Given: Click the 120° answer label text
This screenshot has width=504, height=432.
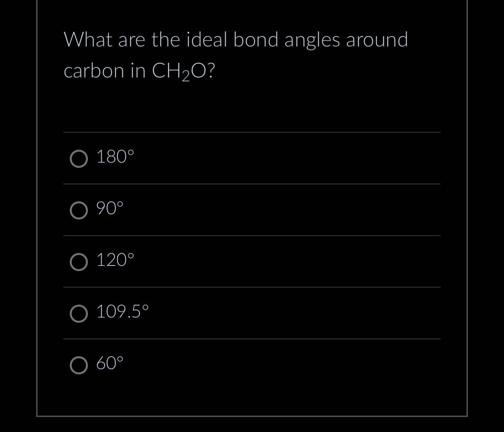Looking at the screenshot, I should (115, 260).
